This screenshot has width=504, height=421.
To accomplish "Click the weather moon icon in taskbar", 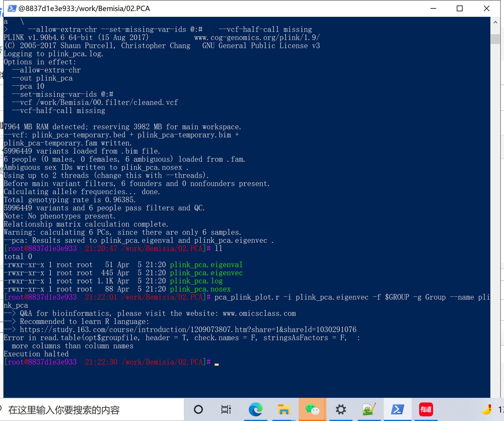I will coord(487,409).
